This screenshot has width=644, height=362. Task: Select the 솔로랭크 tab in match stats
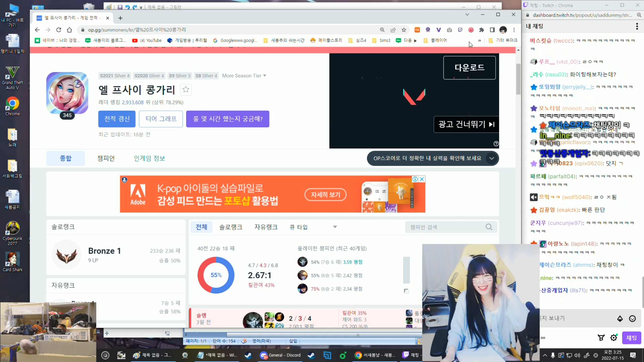pyautogui.click(x=230, y=227)
